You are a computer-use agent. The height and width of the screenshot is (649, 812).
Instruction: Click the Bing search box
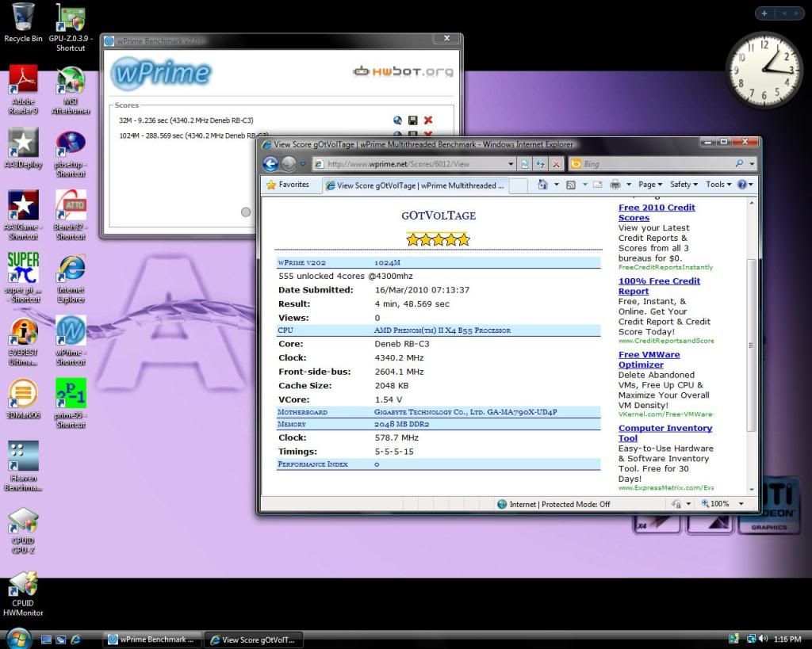click(654, 164)
